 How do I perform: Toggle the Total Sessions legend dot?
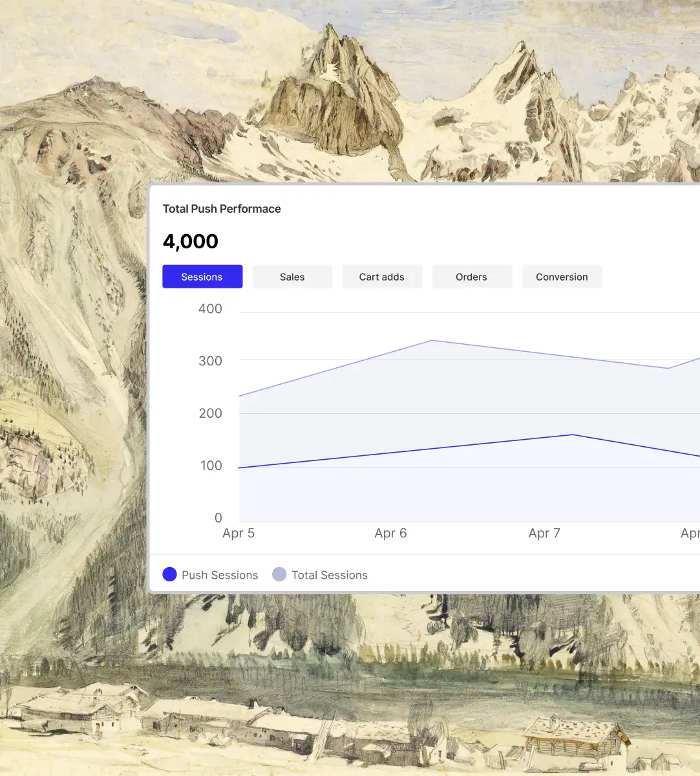tap(279, 574)
